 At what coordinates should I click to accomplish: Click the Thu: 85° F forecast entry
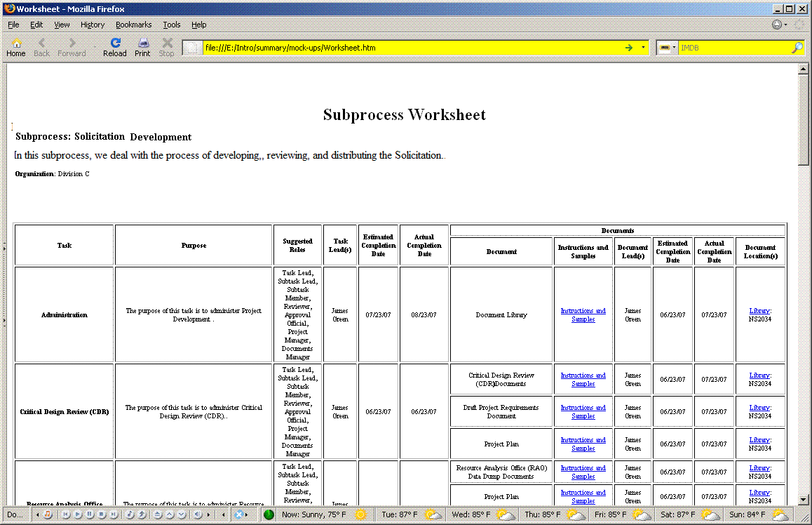(555, 514)
